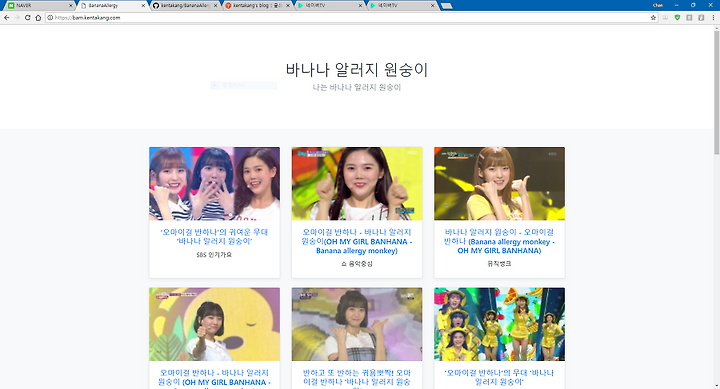Screen dimensions: 720x389
Task: Switch to the kentakang's blog tab
Action: [x=256, y=6]
